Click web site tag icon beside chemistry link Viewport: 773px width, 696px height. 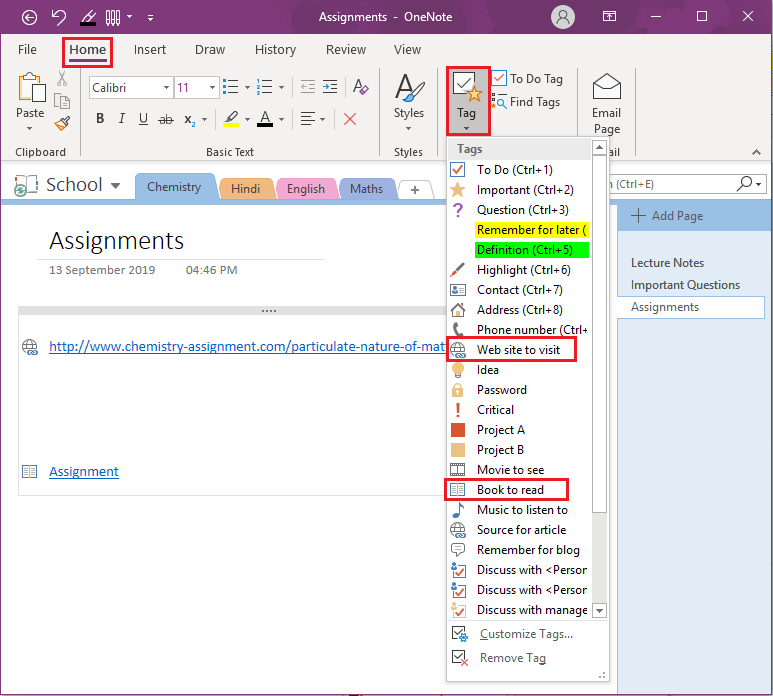tap(30, 347)
